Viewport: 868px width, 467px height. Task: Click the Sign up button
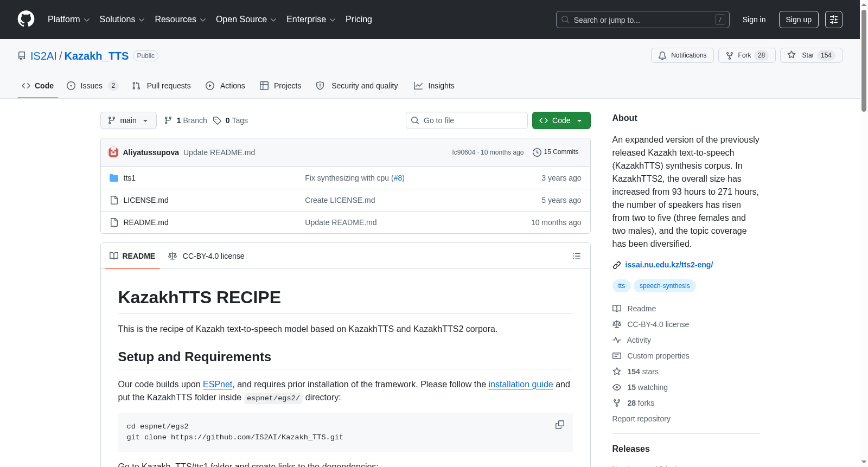[799, 20]
